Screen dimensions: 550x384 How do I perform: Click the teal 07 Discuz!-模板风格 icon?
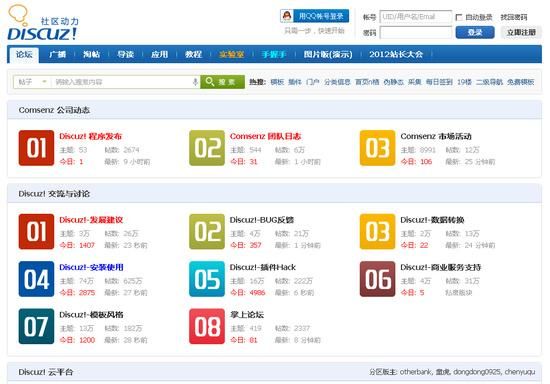point(36,326)
